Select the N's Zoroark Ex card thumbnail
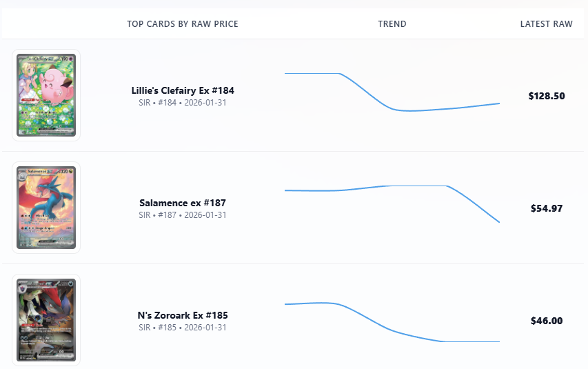 tap(46, 320)
